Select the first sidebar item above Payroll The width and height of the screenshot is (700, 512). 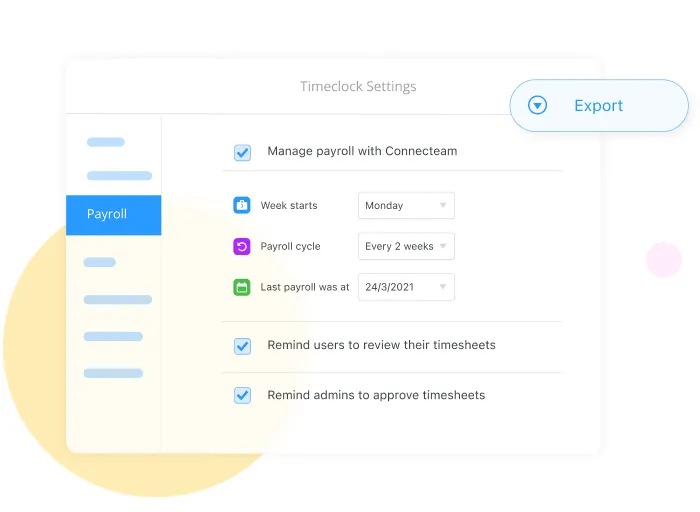[105, 142]
